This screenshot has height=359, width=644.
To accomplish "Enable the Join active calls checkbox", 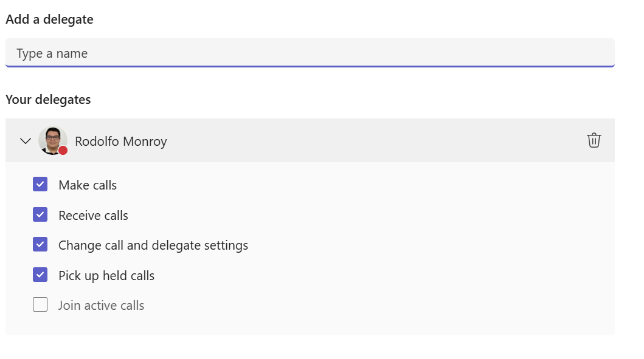I will pyautogui.click(x=40, y=305).
